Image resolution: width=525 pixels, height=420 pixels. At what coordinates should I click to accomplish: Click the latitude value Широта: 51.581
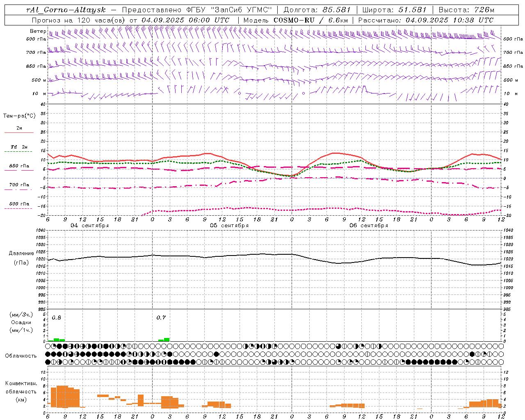click(x=394, y=10)
